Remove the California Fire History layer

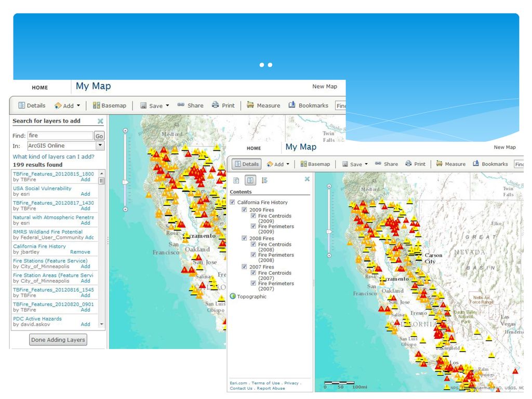point(80,252)
